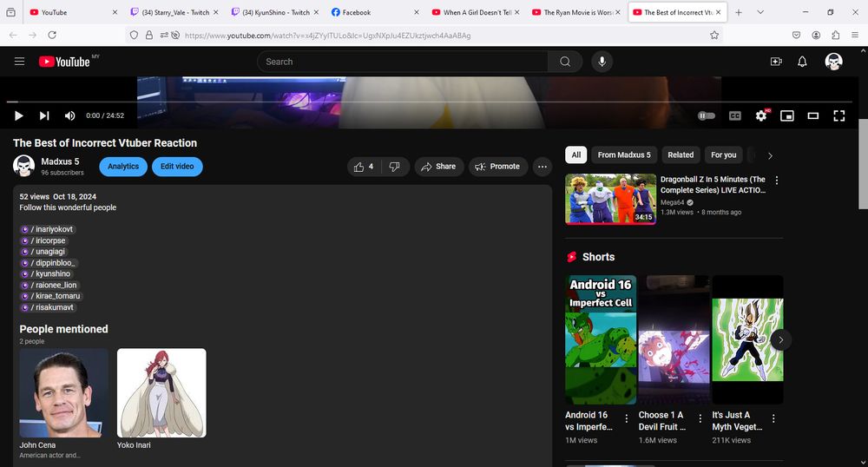
Task: Open a new browser tab
Action: [739, 12]
